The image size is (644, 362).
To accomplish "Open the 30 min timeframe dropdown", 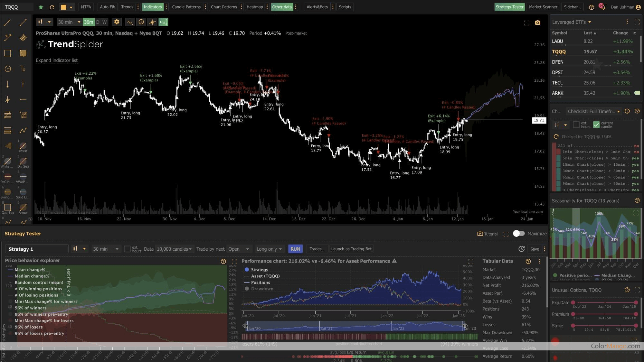I will pyautogui.click(x=68, y=22).
